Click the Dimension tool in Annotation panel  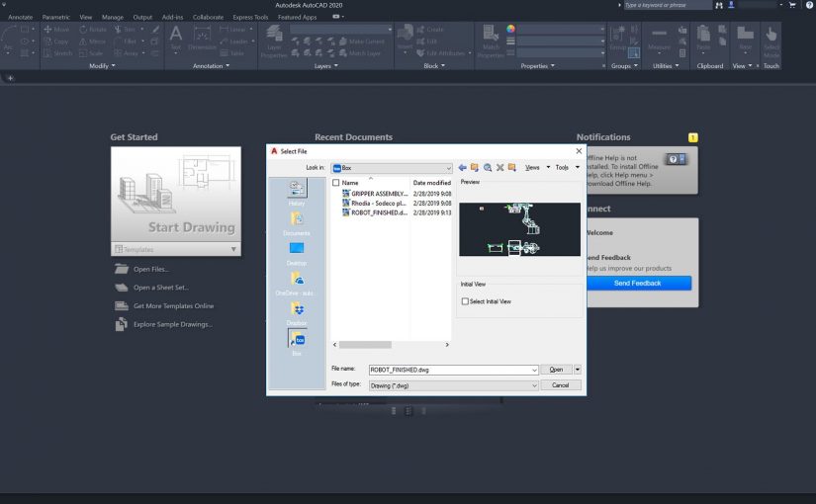tap(202, 39)
